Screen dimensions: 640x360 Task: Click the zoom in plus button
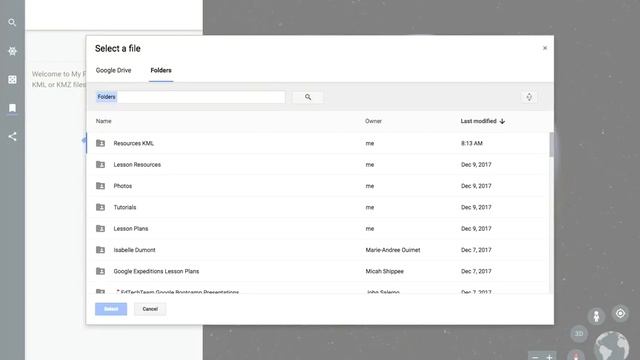[x=549, y=357]
